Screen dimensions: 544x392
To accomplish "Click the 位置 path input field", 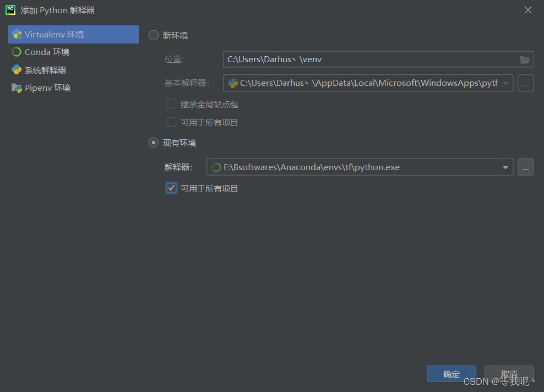I will tap(378, 59).
